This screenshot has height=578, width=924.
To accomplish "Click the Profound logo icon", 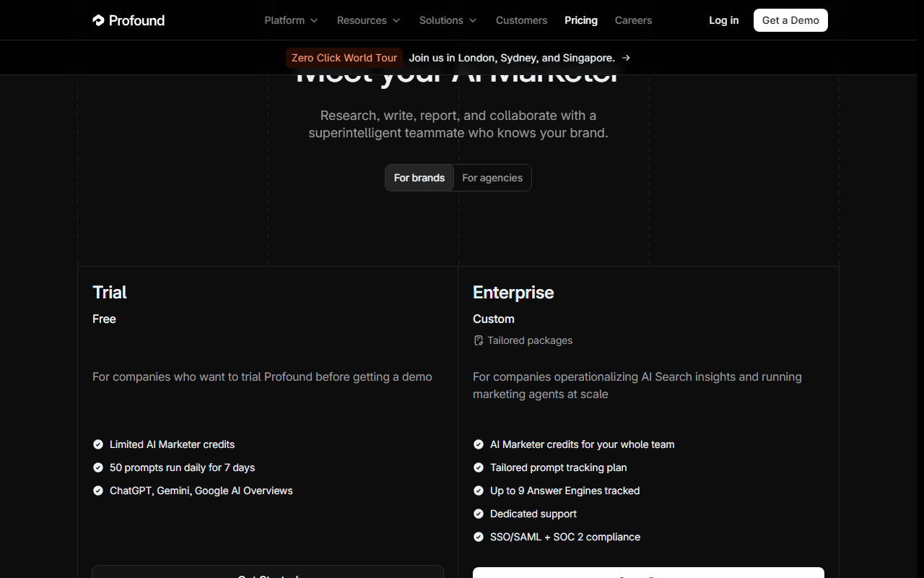I will tap(99, 20).
